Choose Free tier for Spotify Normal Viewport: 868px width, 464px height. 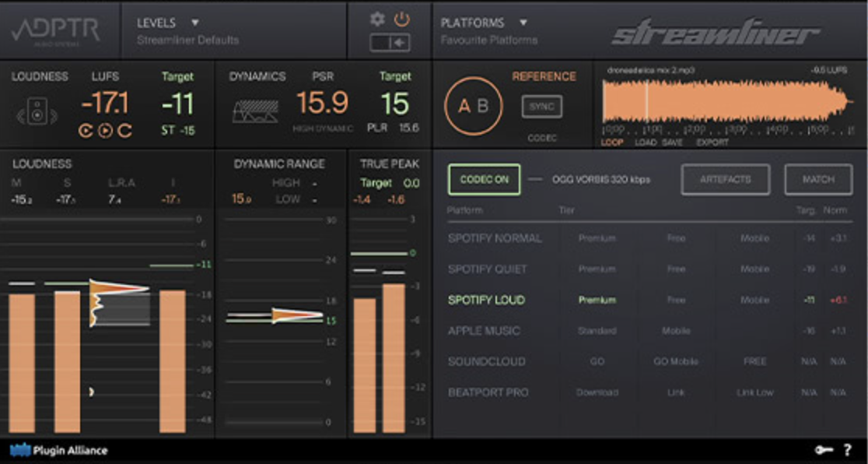click(x=676, y=238)
